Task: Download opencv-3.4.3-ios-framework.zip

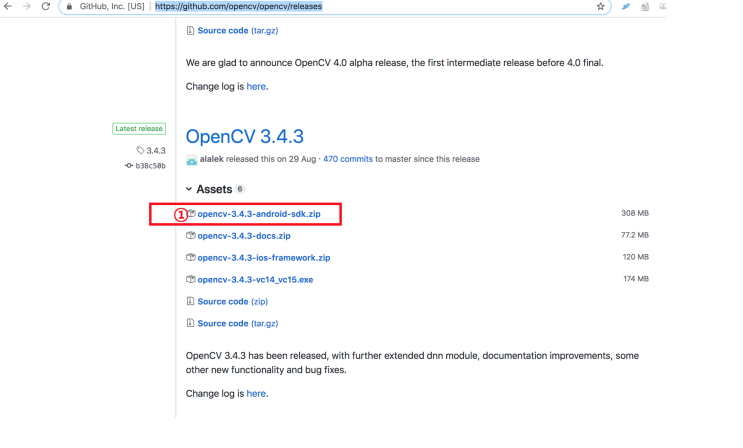Action: coord(263,258)
